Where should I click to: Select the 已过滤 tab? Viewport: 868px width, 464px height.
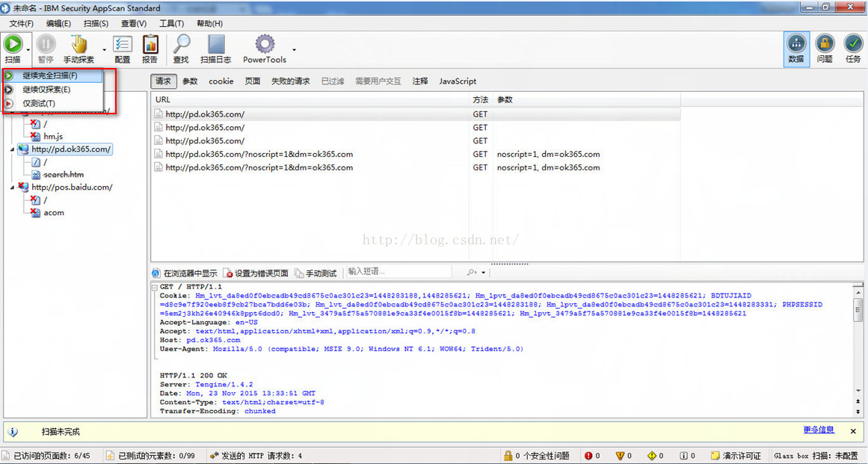coord(333,81)
